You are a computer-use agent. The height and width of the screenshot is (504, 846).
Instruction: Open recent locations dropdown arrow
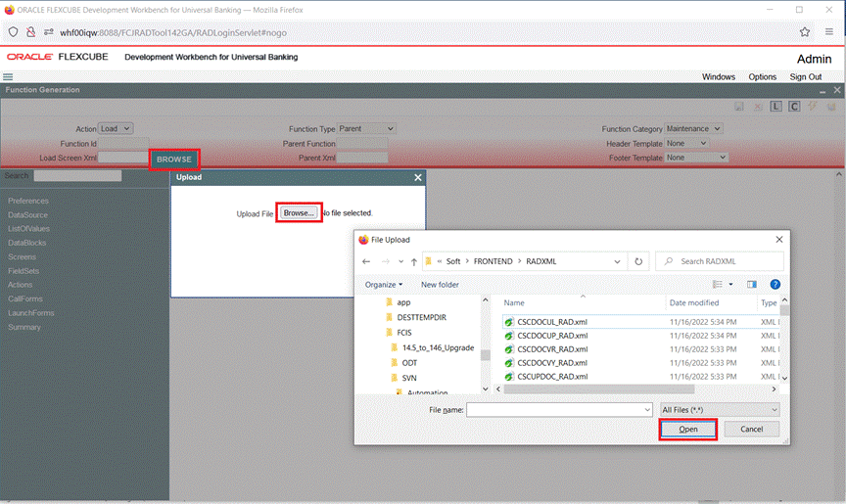pyautogui.click(x=400, y=261)
